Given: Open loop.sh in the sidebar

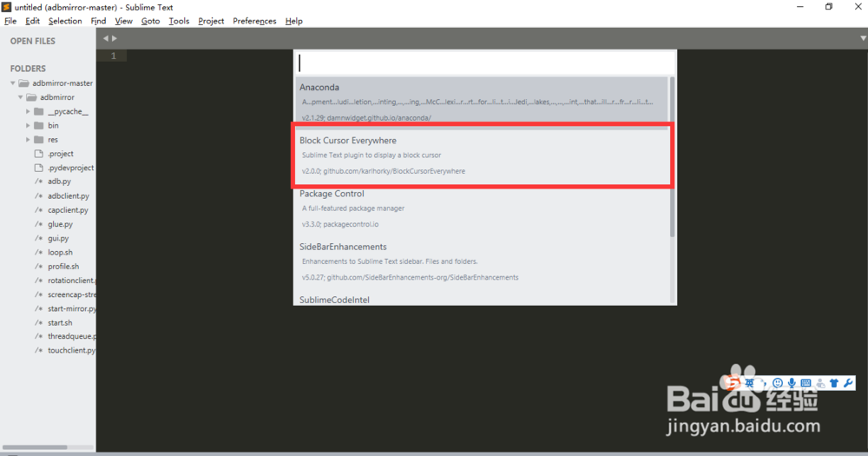Looking at the screenshot, I should click(x=60, y=252).
